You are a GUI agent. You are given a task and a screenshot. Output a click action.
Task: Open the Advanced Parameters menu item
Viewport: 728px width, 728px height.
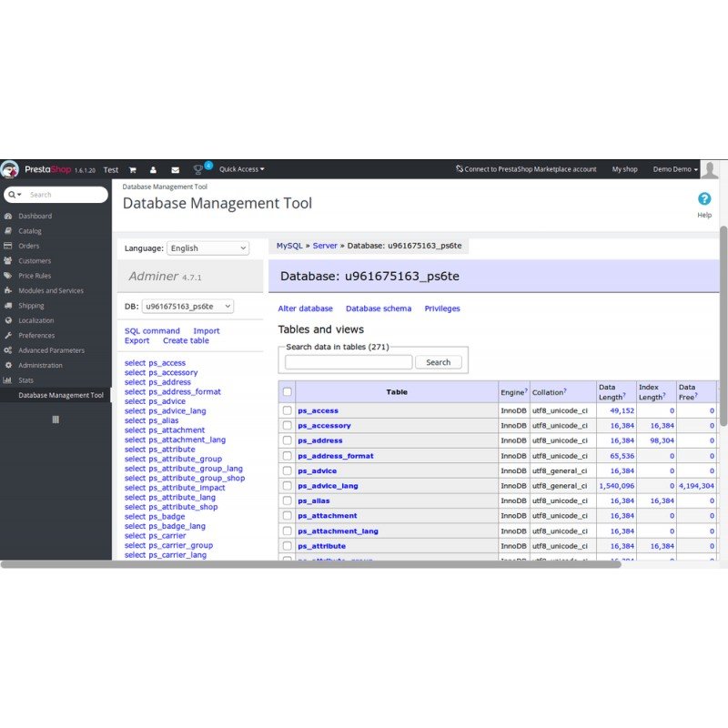pyautogui.click(x=52, y=350)
